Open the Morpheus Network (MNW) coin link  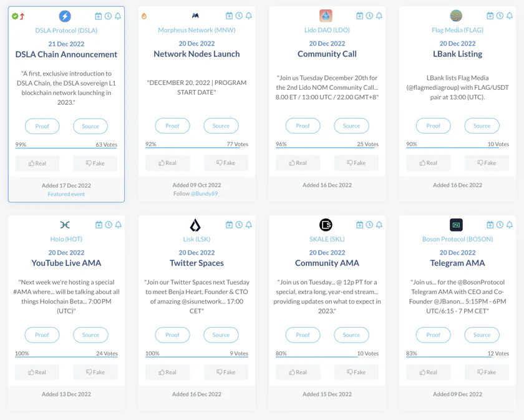pos(196,30)
